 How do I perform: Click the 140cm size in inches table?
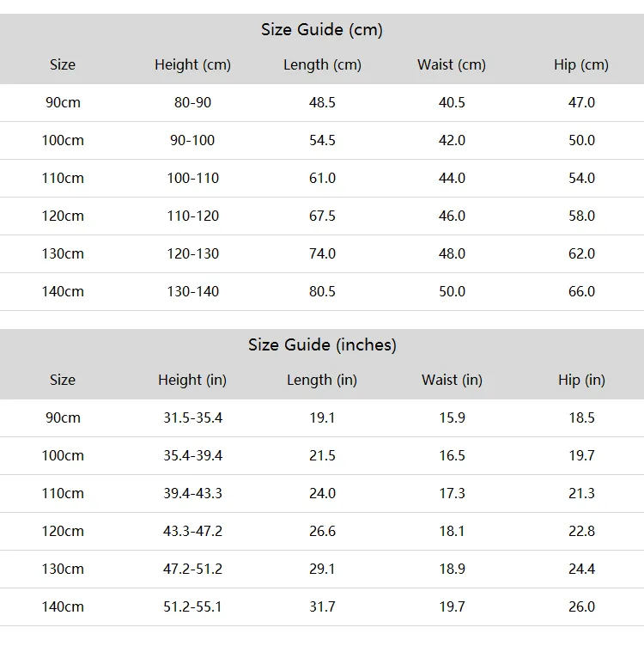click(63, 606)
